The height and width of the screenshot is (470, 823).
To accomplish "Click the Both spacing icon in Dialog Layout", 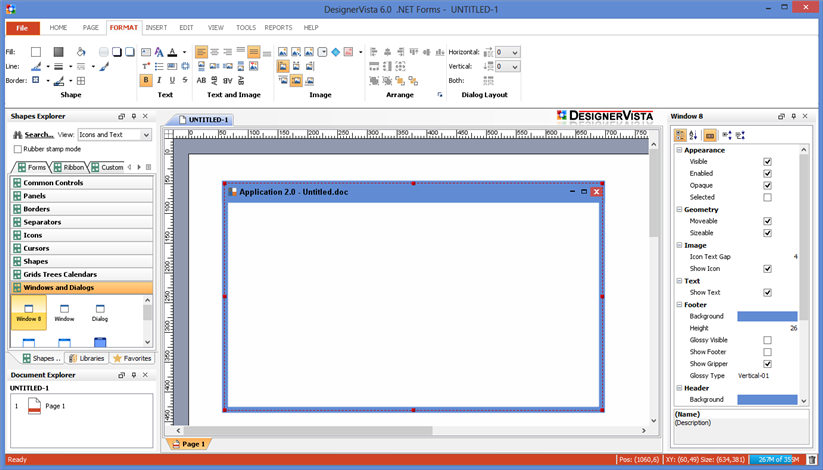I will 488,80.
